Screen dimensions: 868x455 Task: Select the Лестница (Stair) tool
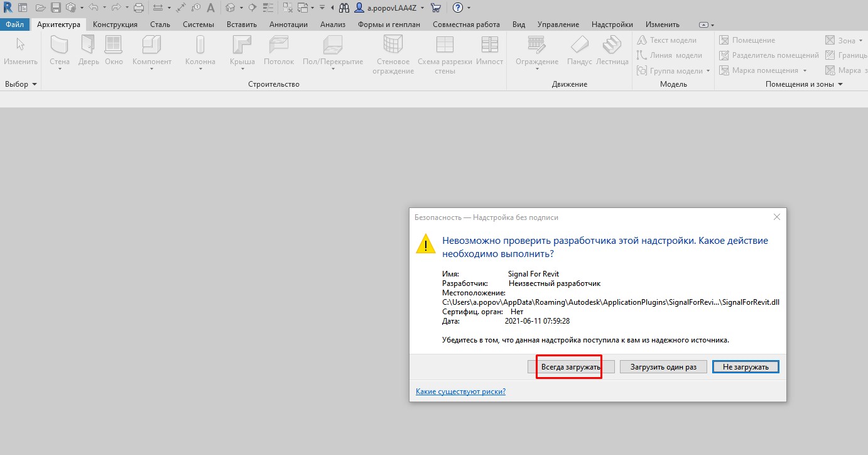click(x=612, y=50)
